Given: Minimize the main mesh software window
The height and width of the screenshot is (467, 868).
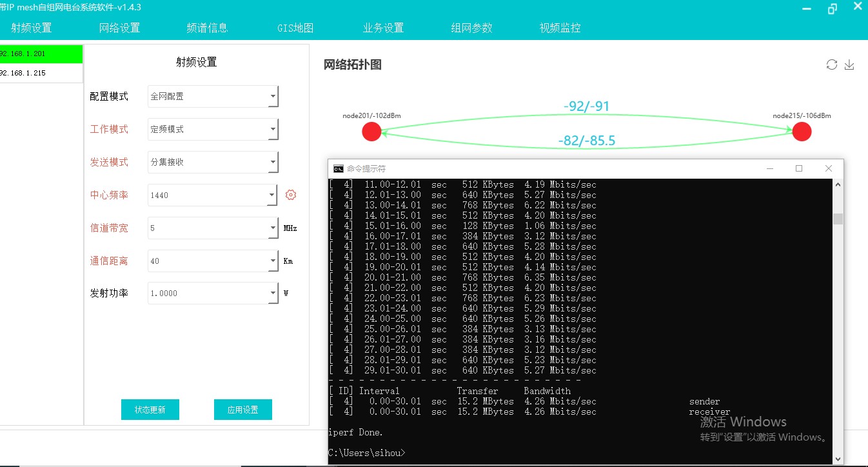Looking at the screenshot, I should 807,9.
